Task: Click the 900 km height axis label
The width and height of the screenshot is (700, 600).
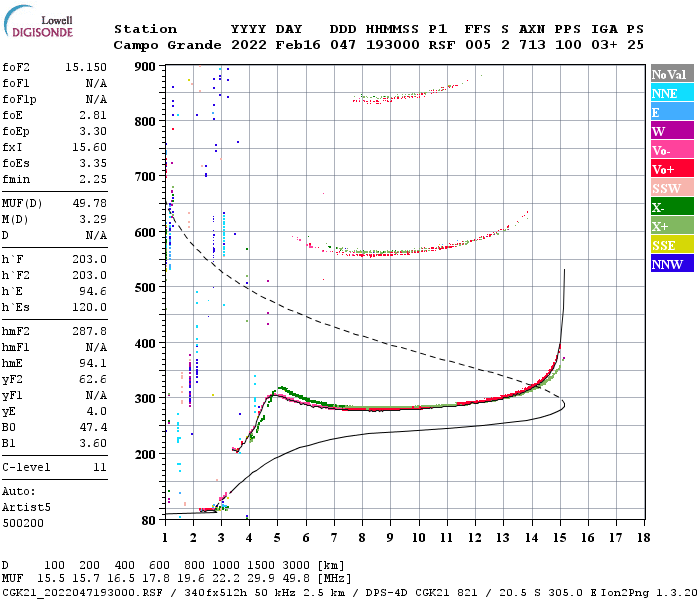Action: click(x=145, y=67)
